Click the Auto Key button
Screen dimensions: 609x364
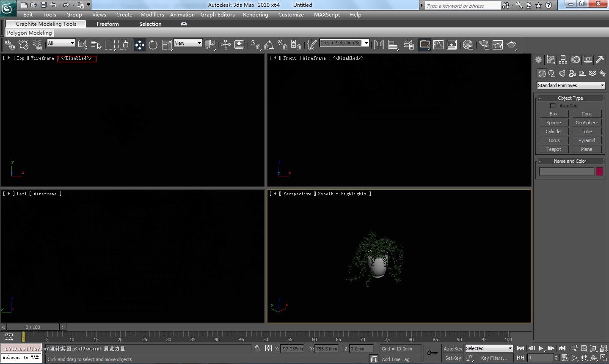[453, 349]
